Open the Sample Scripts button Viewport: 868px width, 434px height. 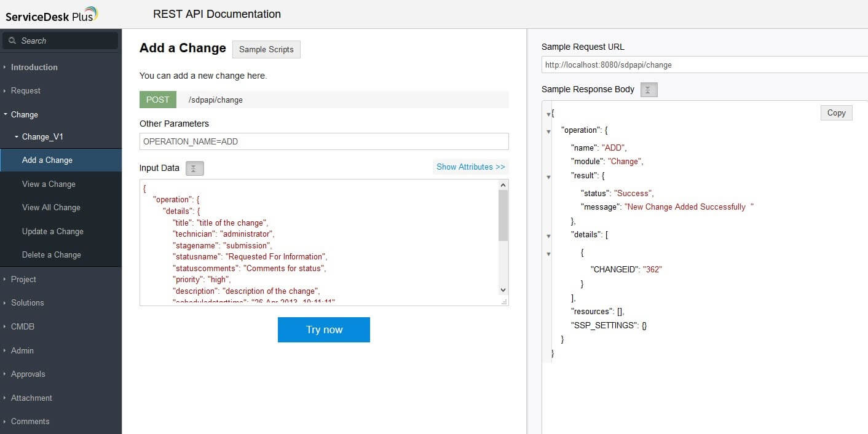266,49
